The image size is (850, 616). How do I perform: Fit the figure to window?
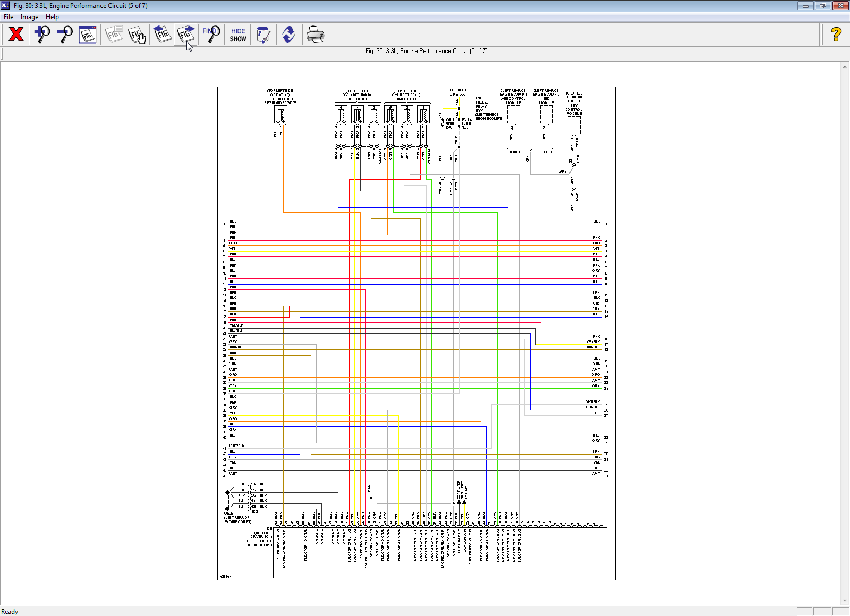click(x=88, y=35)
